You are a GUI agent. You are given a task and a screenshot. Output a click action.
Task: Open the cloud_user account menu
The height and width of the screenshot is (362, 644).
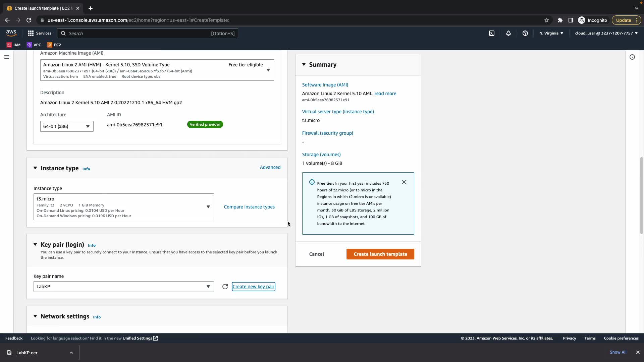606,33
